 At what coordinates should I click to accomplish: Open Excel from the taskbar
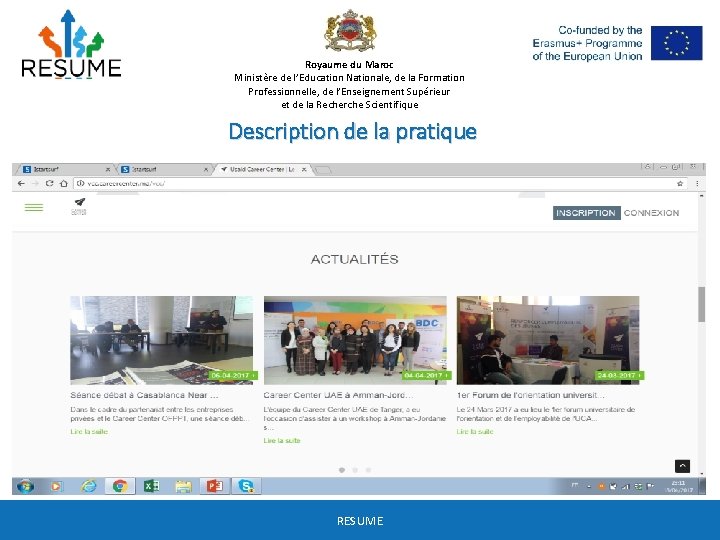click(x=152, y=486)
